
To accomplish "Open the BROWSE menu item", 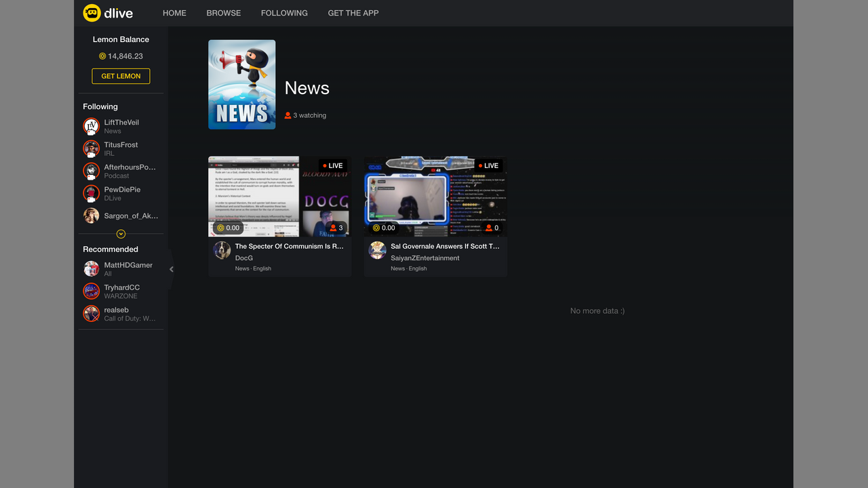I will (x=223, y=13).
